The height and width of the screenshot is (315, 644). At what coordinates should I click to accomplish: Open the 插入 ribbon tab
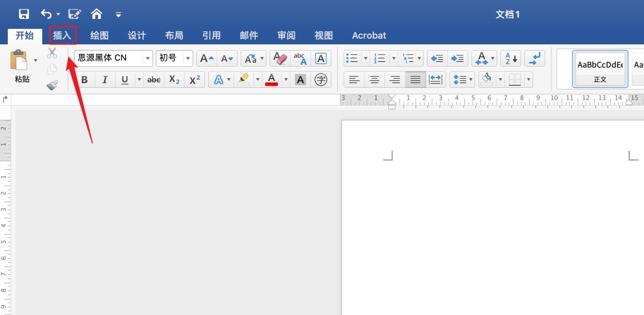pyautogui.click(x=62, y=35)
